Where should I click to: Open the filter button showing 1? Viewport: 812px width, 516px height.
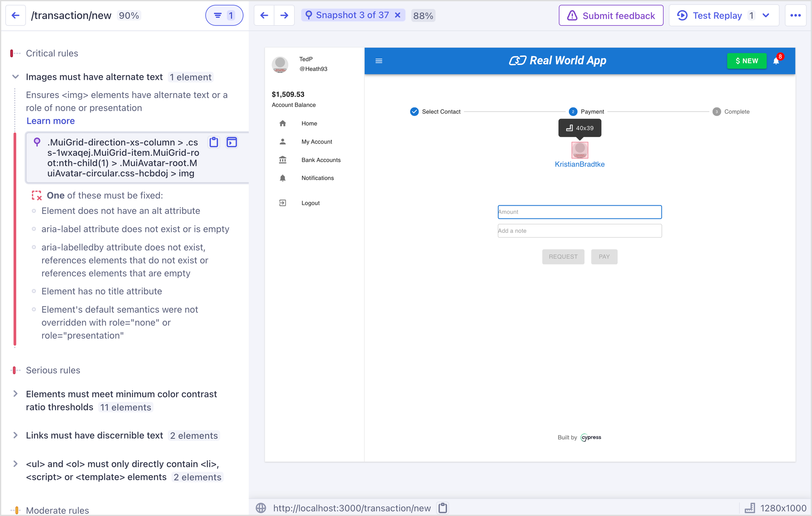tap(224, 15)
